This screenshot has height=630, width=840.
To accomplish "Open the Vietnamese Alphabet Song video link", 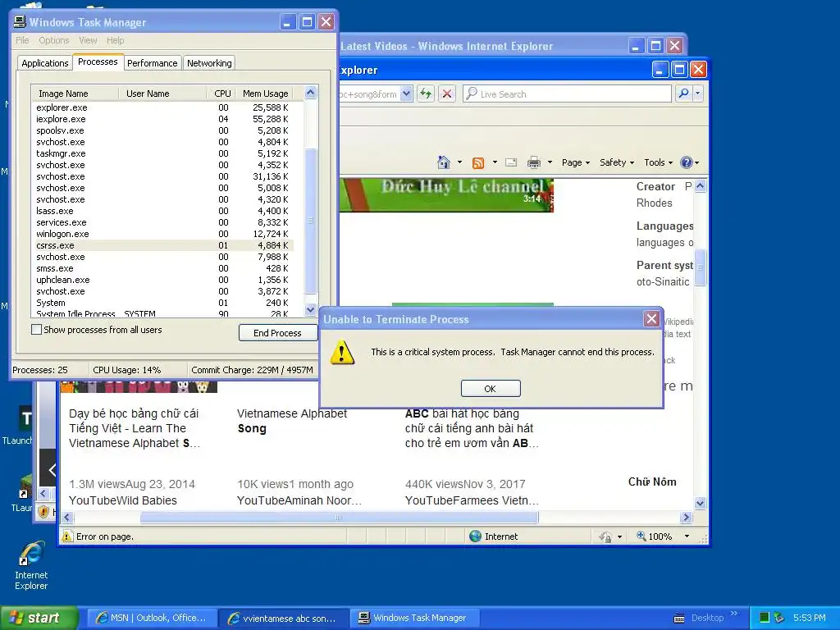I will point(292,421).
